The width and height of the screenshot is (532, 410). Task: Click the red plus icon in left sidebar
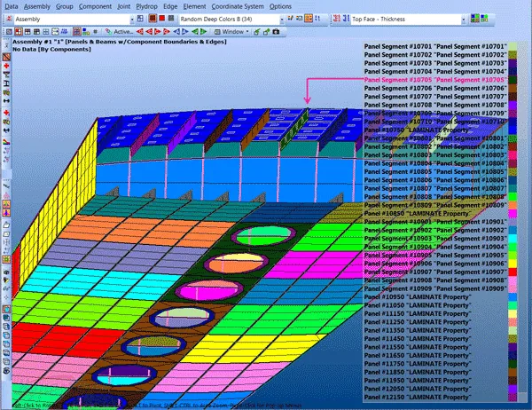pos(6,66)
